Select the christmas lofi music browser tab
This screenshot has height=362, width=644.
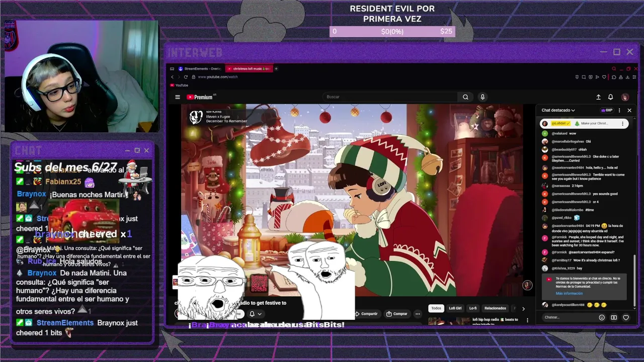pos(249,68)
